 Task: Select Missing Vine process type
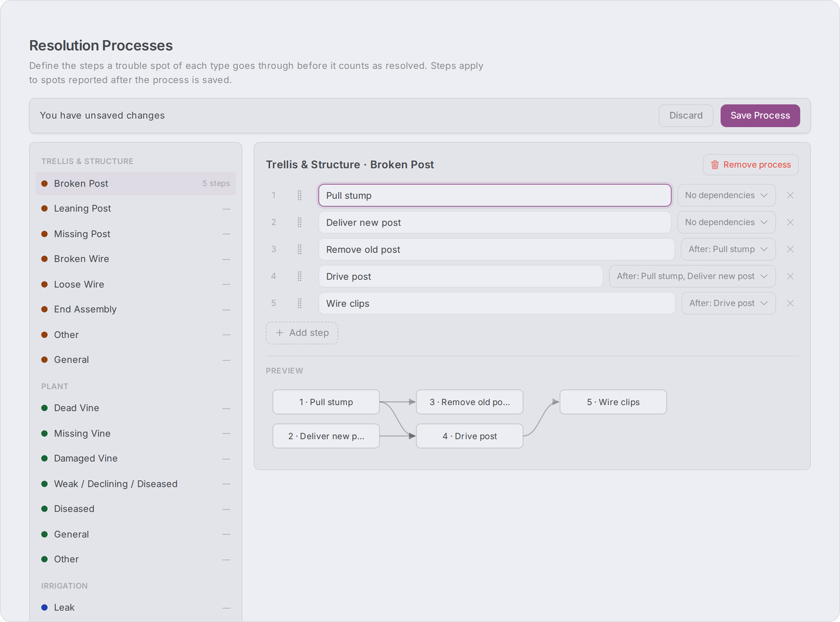pyautogui.click(x=135, y=433)
